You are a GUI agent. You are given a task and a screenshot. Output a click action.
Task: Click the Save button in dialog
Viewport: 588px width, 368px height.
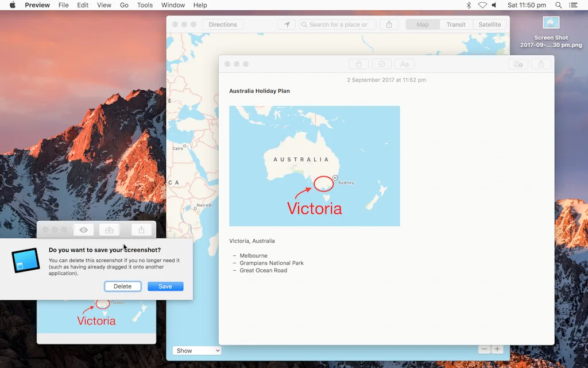tap(165, 286)
